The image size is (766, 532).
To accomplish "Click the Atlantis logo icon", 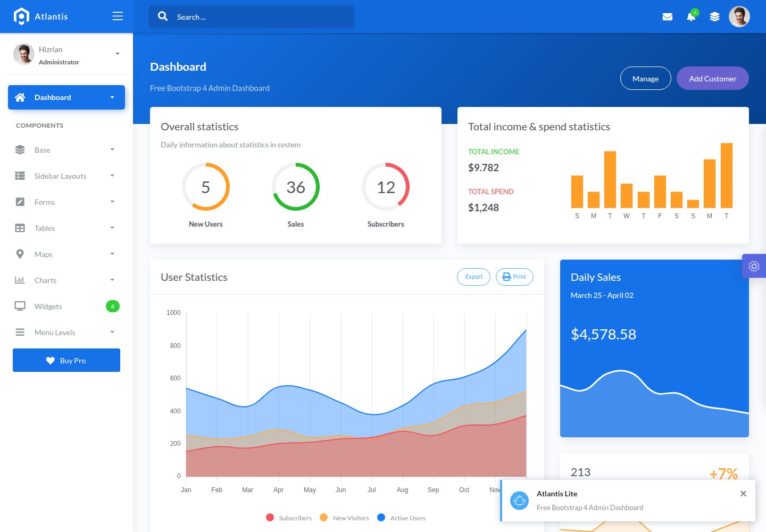I will pyautogui.click(x=21, y=16).
